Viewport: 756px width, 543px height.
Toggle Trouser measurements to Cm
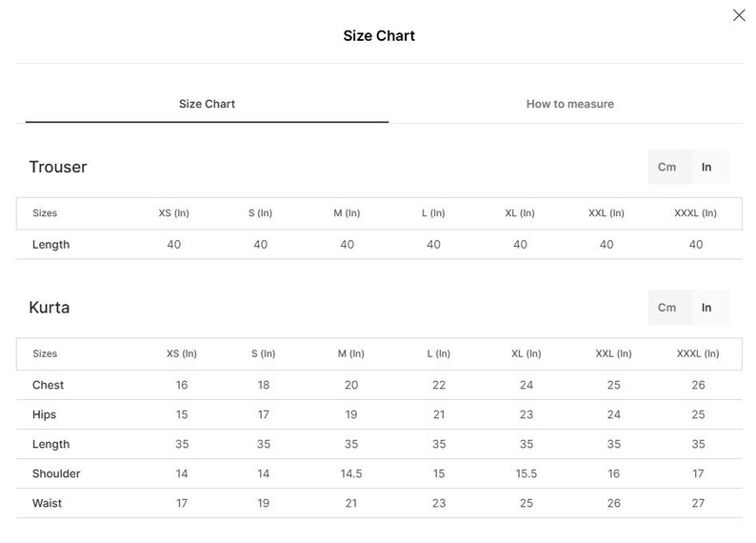point(666,167)
